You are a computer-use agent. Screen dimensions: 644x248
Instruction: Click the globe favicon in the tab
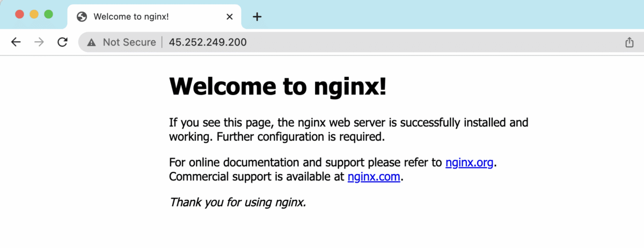[x=82, y=17]
